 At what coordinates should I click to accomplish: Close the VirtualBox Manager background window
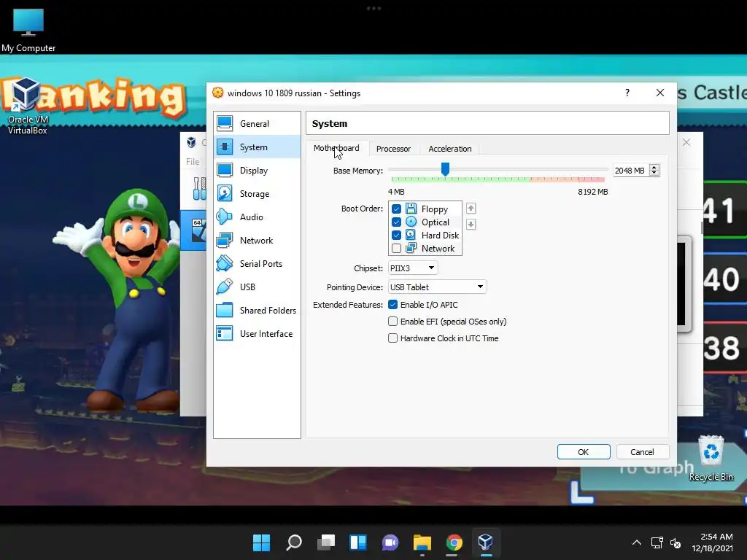(686, 142)
